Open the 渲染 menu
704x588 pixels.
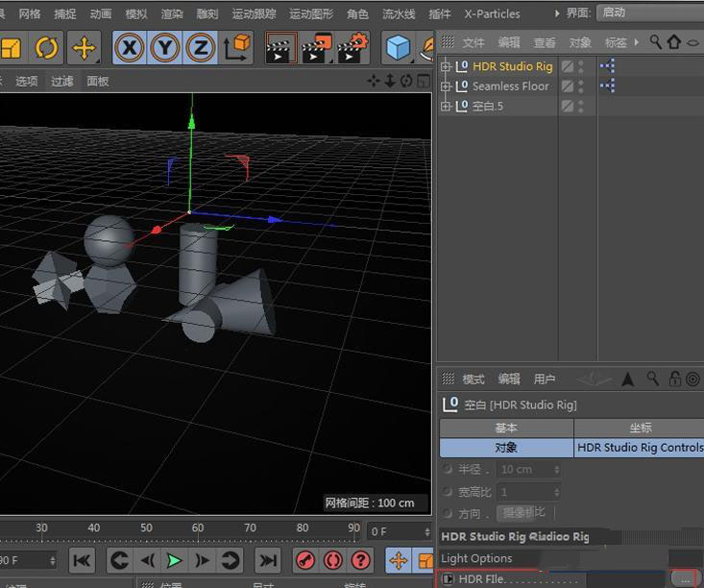(172, 13)
